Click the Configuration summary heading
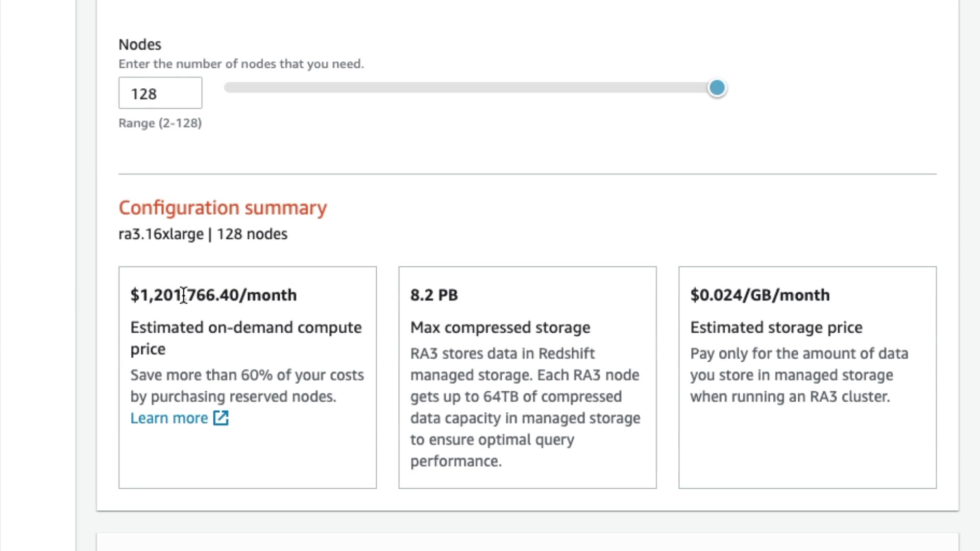 (x=223, y=208)
